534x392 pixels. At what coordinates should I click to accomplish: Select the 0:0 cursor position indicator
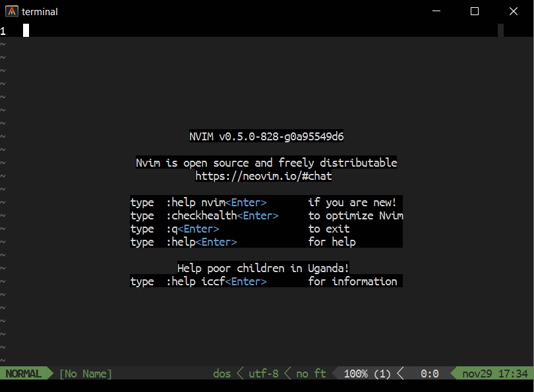pos(429,373)
